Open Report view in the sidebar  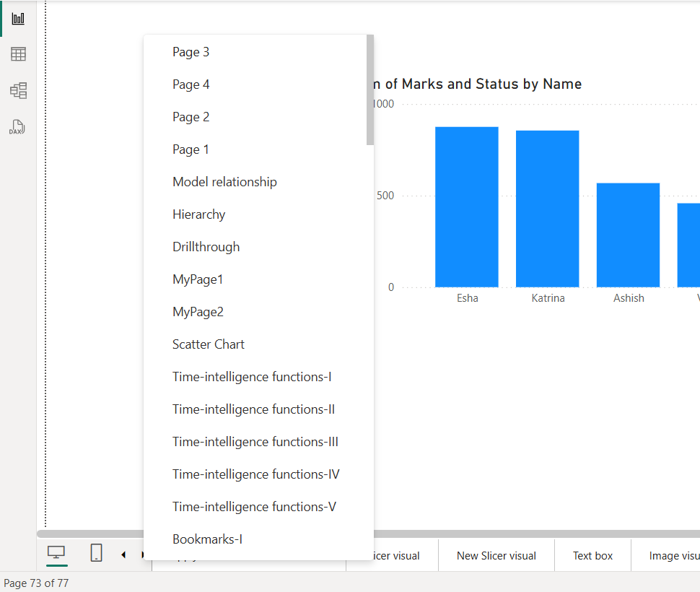tap(17, 17)
